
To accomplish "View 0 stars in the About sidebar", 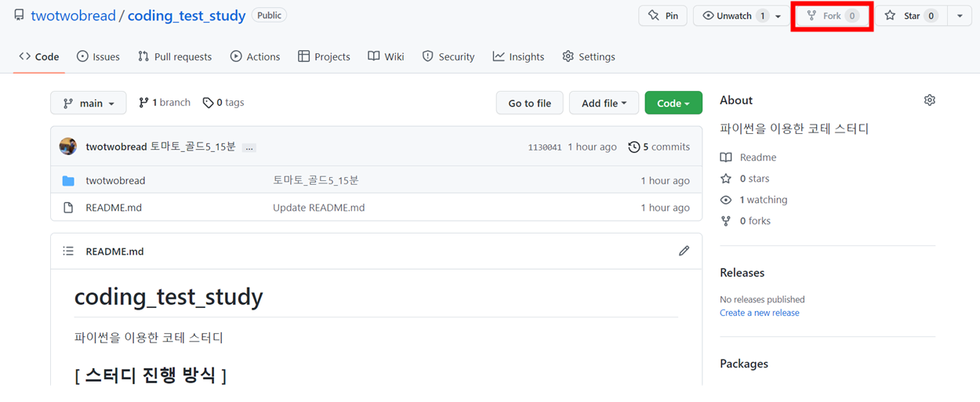I will click(745, 179).
